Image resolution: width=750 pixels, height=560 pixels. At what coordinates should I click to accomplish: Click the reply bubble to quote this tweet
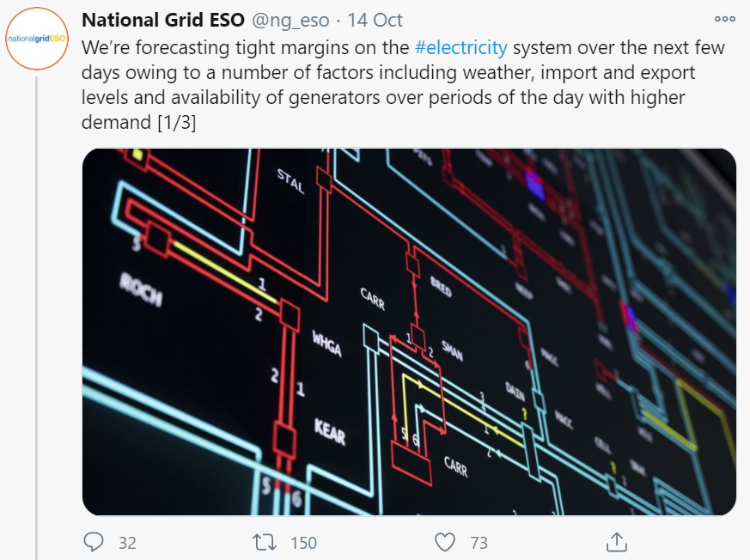(x=92, y=541)
